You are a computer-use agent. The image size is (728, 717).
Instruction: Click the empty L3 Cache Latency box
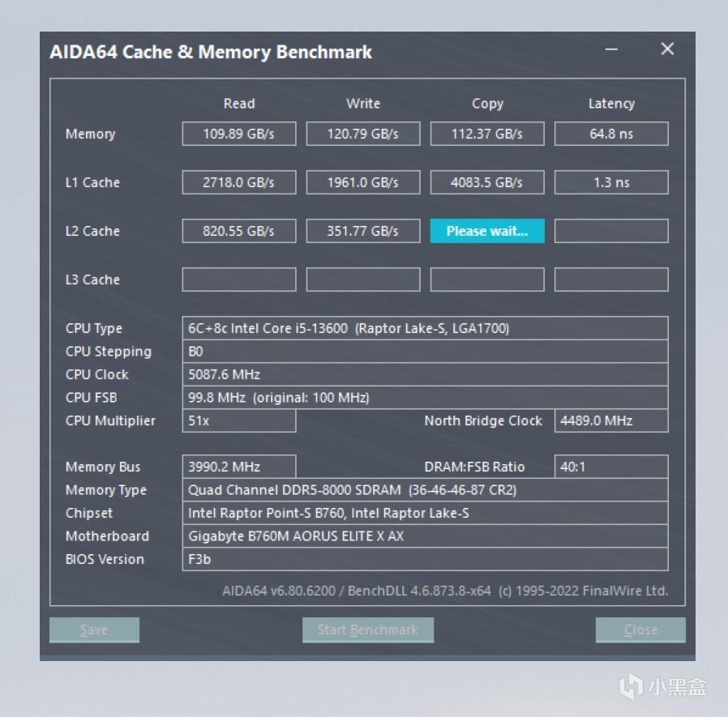pyautogui.click(x=611, y=280)
